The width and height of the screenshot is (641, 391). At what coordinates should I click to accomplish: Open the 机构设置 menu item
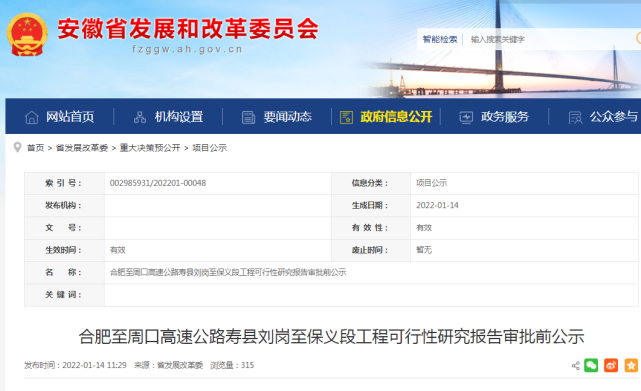point(179,117)
